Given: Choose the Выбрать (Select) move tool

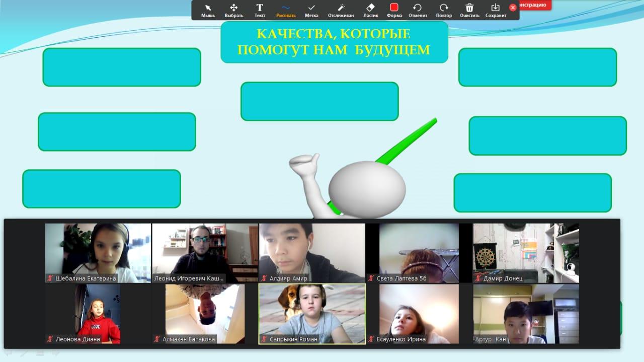Looking at the screenshot, I should pyautogui.click(x=233, y=10).
